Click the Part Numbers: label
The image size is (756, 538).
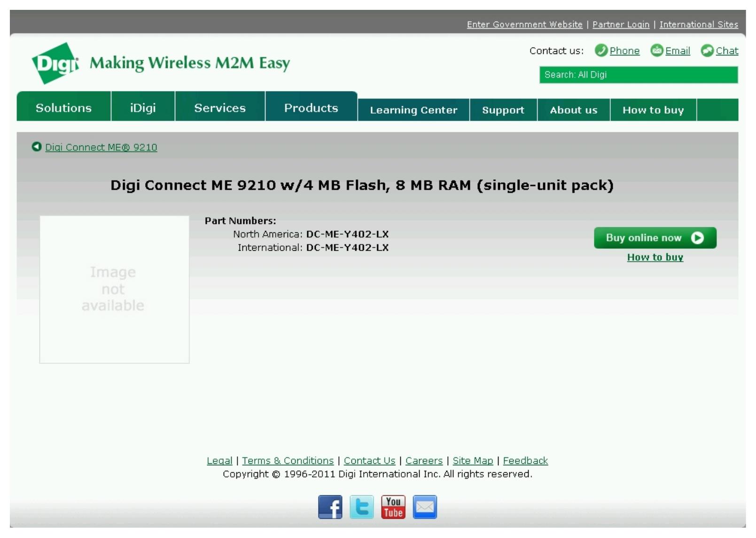point(240,221)
